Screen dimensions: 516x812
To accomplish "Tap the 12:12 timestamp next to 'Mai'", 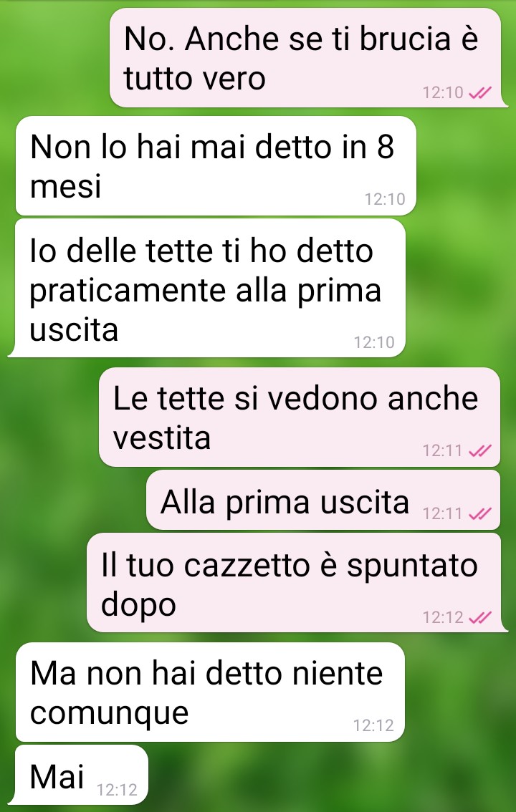I will tap(117, 791).
